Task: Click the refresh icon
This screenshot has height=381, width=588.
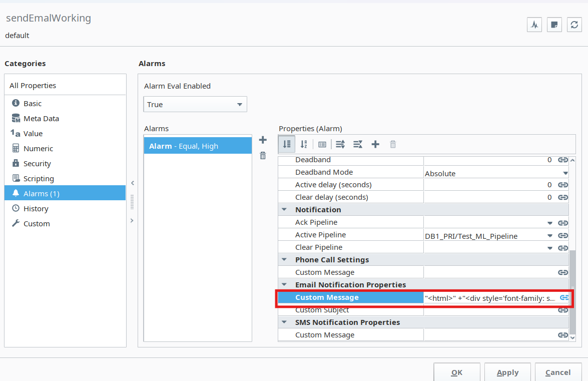Action: 574,25
